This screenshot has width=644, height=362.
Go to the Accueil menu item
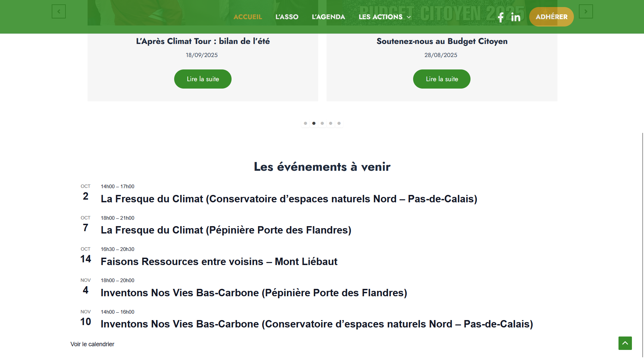[248, 17]
